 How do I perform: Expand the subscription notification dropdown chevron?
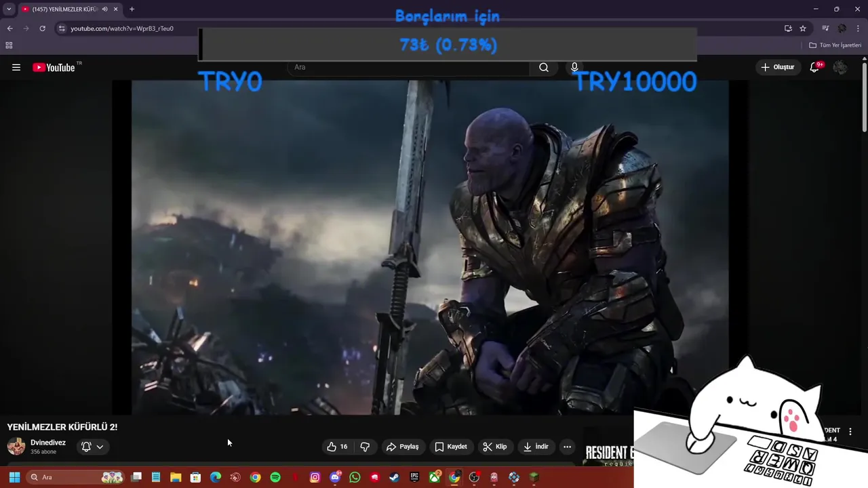coord(100,447)
